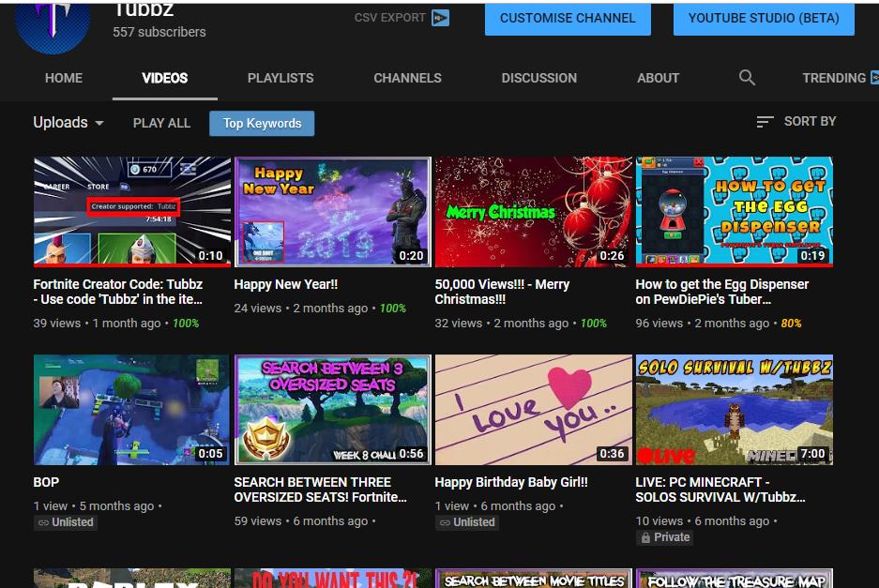The width and height of the screenshot is (879, 588).
Task: Click the Tubbz channel avatar
Action: tap(53, 24)
